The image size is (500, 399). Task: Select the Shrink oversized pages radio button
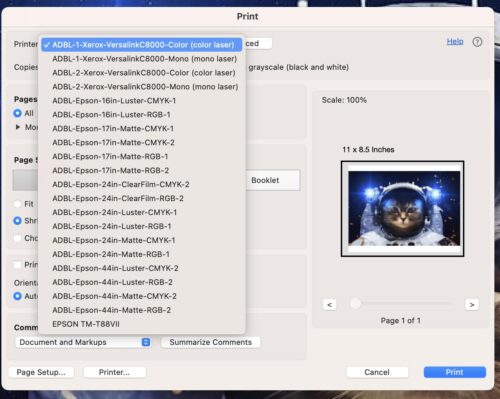coord(17,221)
